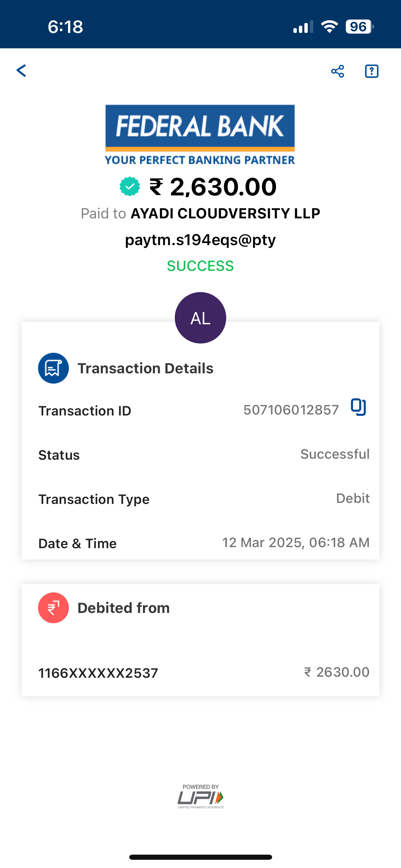
Task: Tap the home indicator bar
Action: pos(200,857)
